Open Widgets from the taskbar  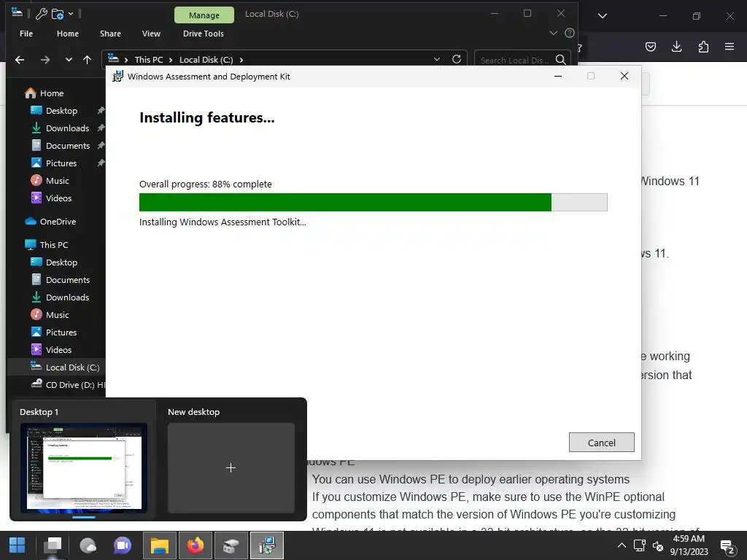pos(88,545)
